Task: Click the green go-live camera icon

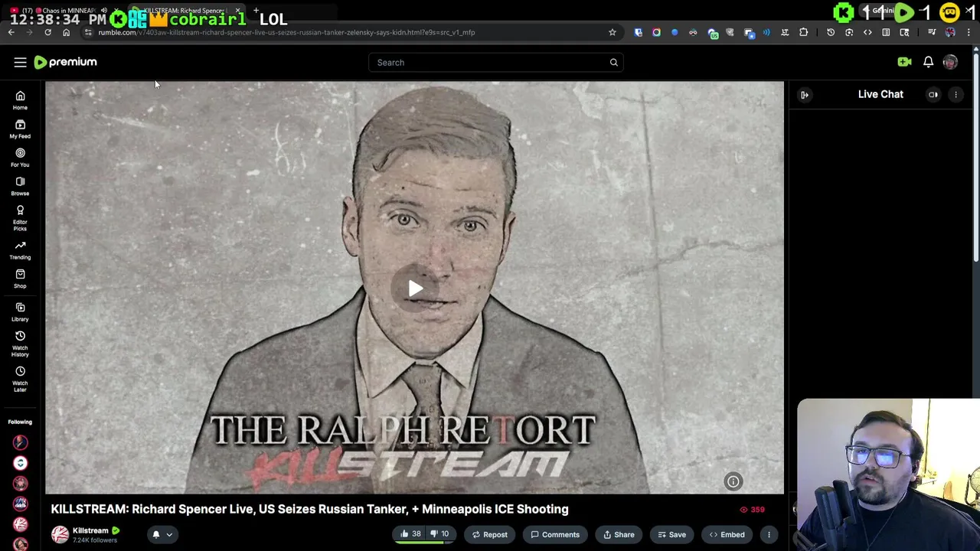Action: pyautogui.click(x=904, y=62)
